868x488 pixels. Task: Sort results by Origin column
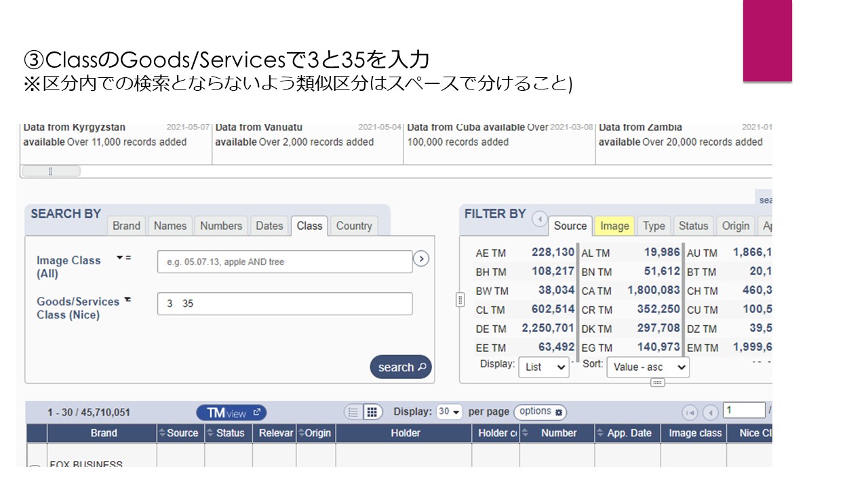[x=316, y=433]
